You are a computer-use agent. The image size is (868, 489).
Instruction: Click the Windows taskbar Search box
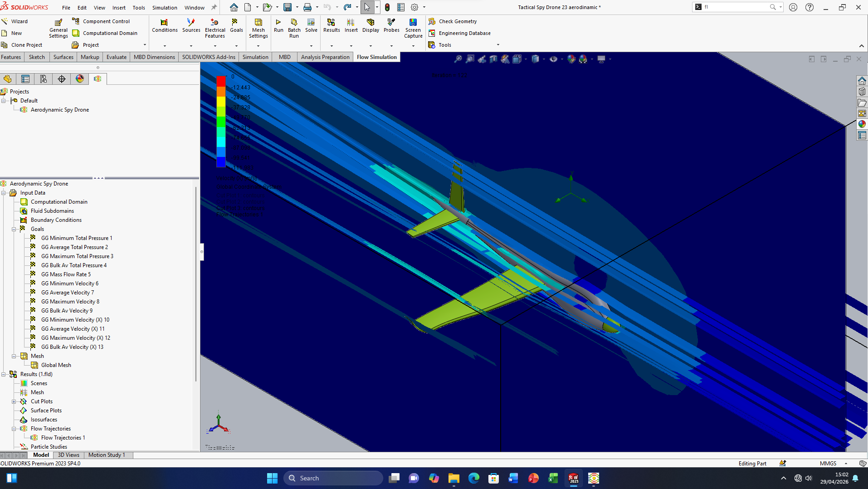pyautogui.click(x=333, y=478)
